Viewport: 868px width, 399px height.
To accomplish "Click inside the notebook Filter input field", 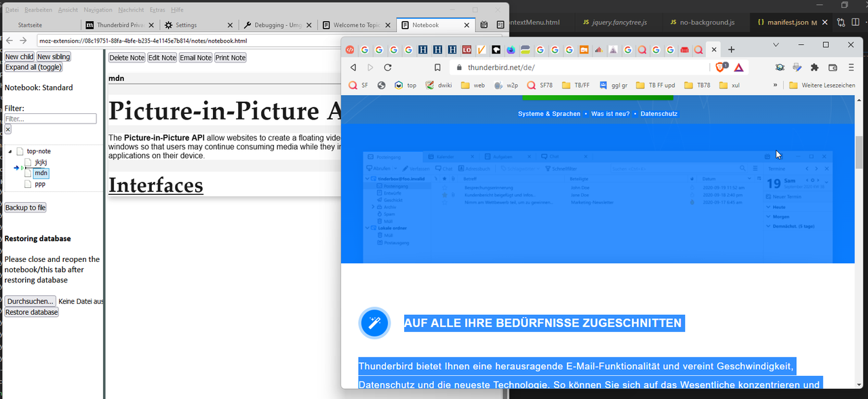I will click(51, 119).
